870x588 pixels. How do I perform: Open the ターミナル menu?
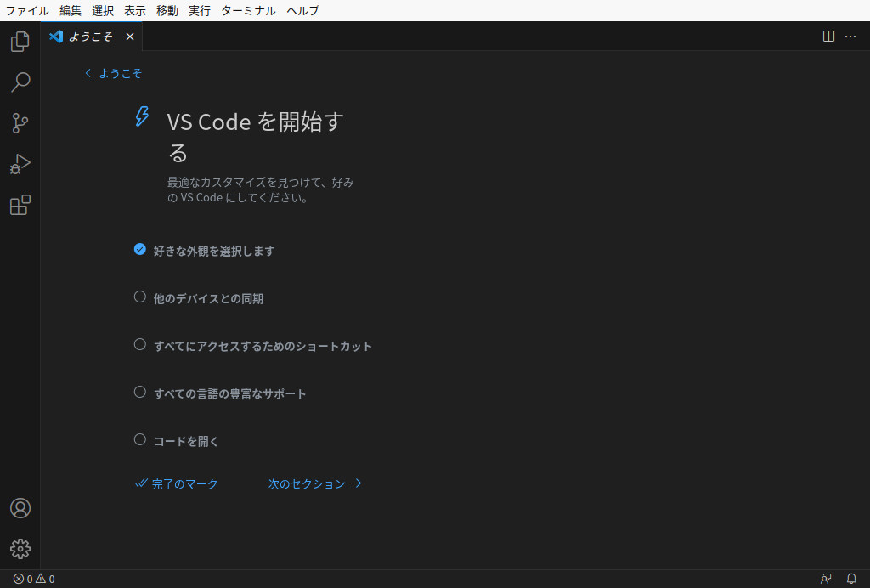(x=248, y=10)
